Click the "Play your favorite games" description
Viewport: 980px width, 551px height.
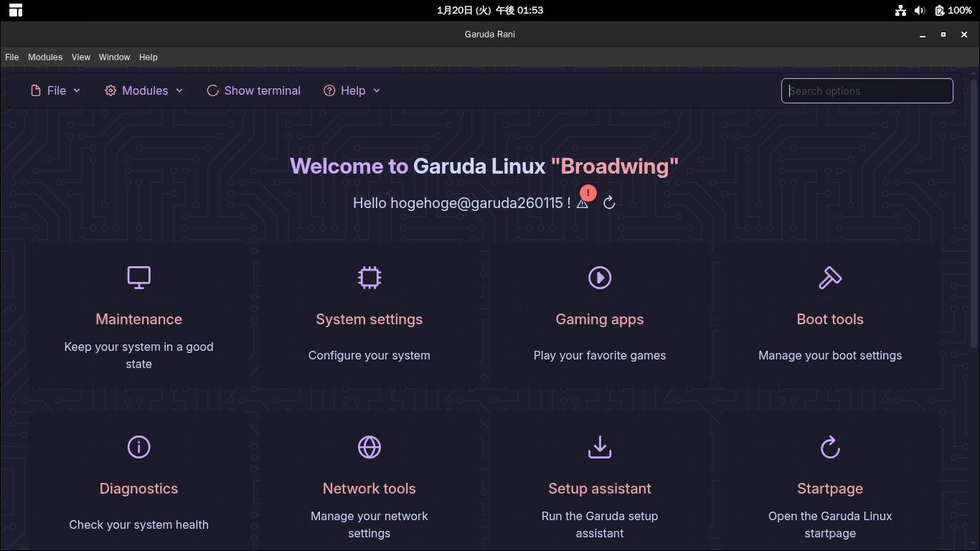click(600, 355)
